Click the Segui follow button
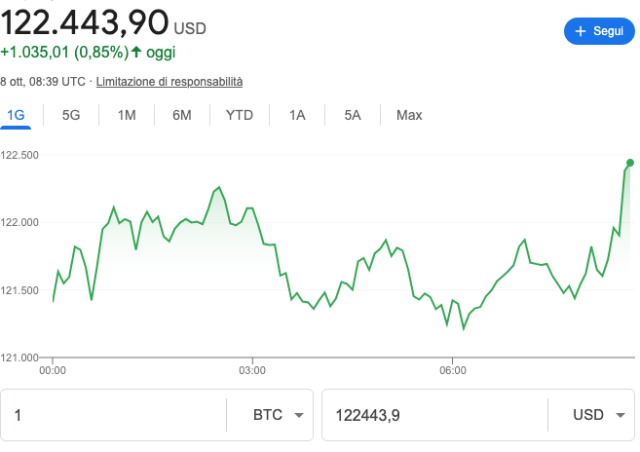Image resolution: width=640 pixels, height=452 pixels. click(599, 31)
